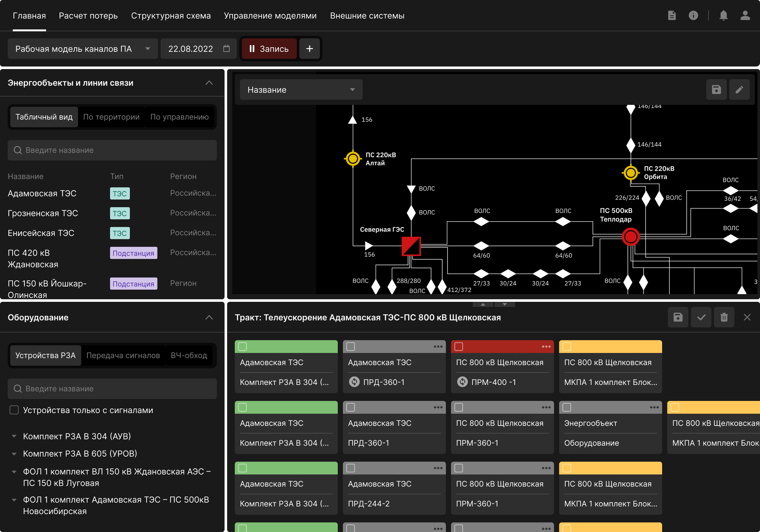Enable the checkbox on ПРМ-400 -1 red card
760x532 pixels.
pos(459,346)
